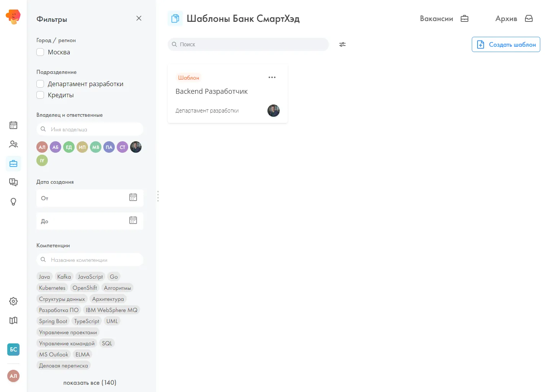
Task: Filter by owner ПА avatar
Action: pyautogui.click(x=109, y=147)
